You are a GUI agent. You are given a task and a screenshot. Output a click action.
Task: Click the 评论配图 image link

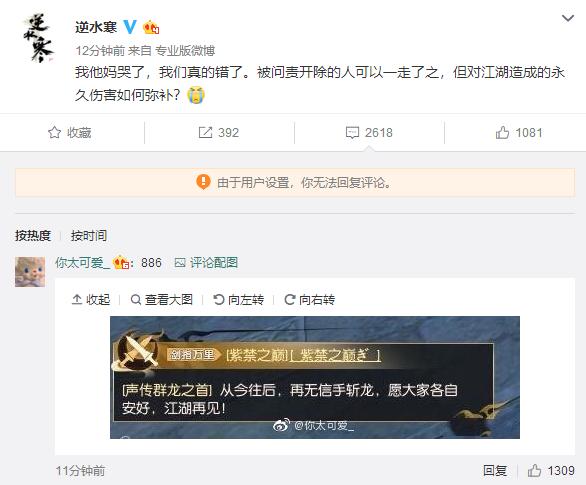tap(206, 263)
